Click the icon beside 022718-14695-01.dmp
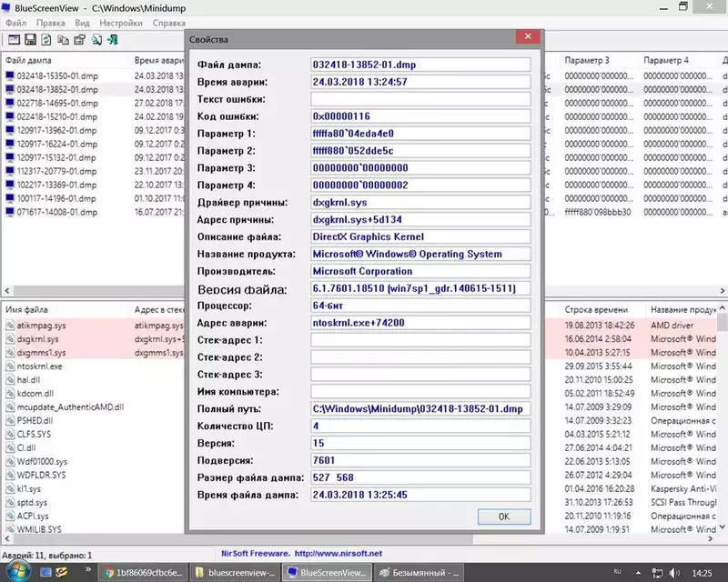Screen dimensions: 728x582 click(x=10, y=103)
